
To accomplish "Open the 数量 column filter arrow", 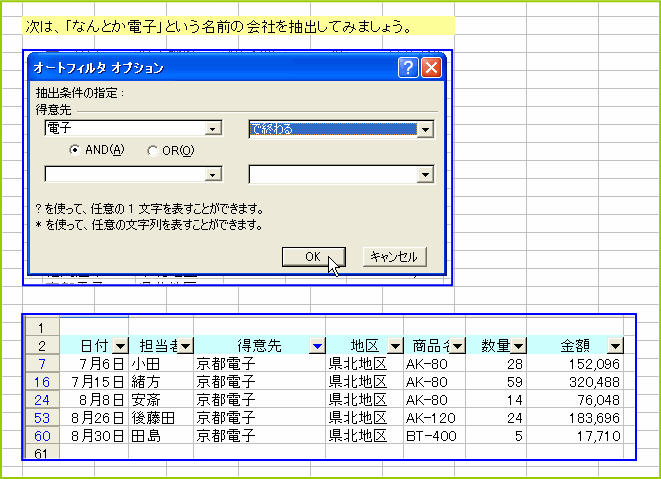I will [x=519, y=346].
